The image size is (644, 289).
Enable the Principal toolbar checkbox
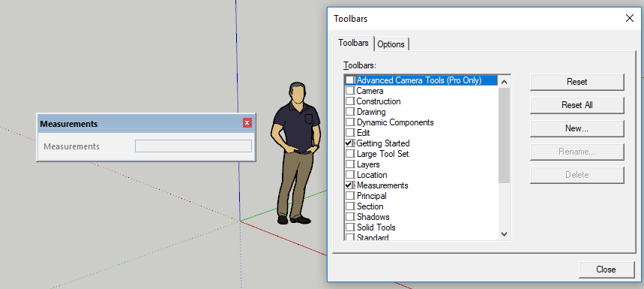(x=350, y=196)
